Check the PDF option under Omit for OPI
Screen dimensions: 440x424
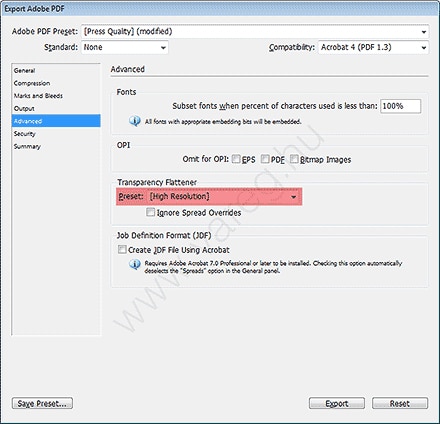(265, 159)
